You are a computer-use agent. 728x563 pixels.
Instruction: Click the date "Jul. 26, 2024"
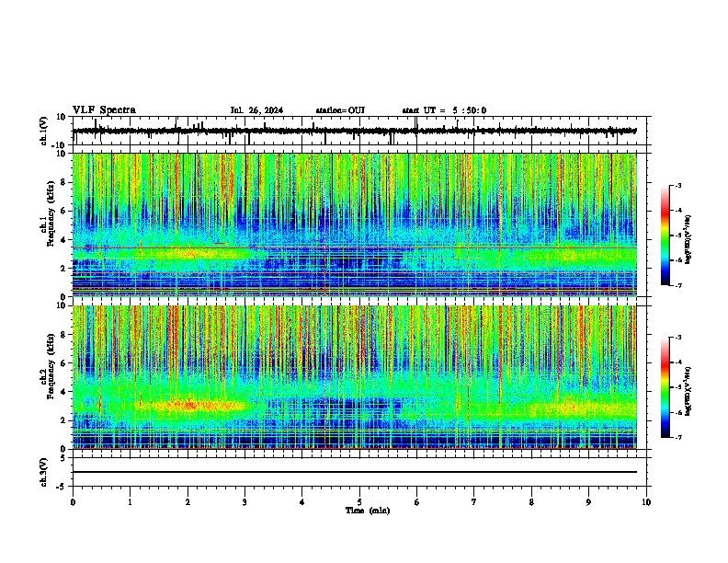[256, 110]
